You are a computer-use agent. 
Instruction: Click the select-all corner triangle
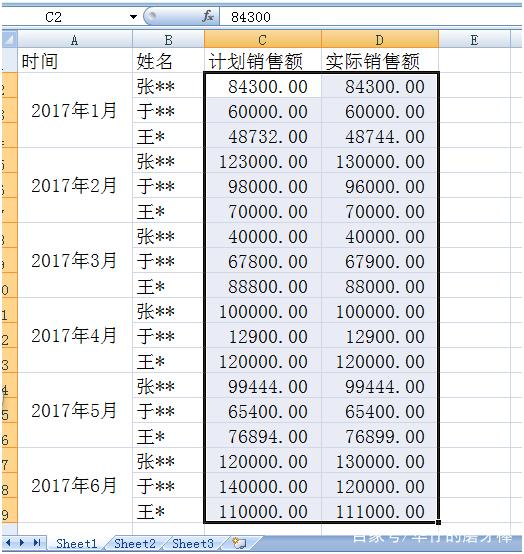point(10,39)
